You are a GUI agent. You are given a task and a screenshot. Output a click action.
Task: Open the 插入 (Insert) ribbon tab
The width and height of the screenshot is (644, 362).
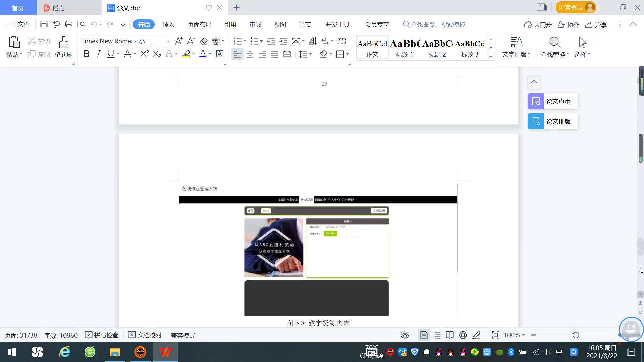click(x=168, y=24)
